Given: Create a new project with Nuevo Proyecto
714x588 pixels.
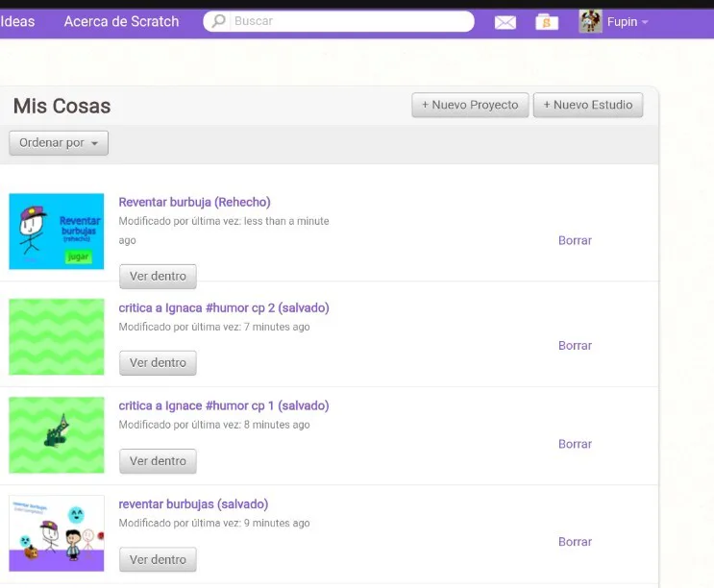Looking at the screenshot, I should point(470,105).
